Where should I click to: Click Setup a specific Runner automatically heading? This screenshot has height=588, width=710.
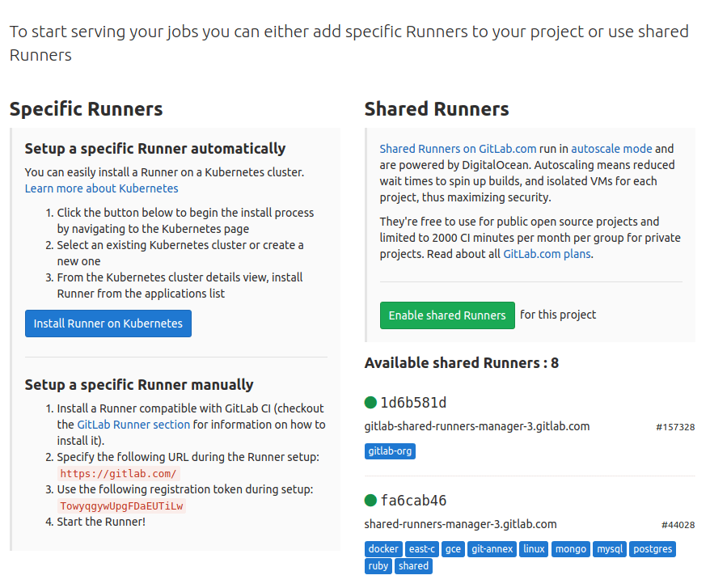point(155,149)
